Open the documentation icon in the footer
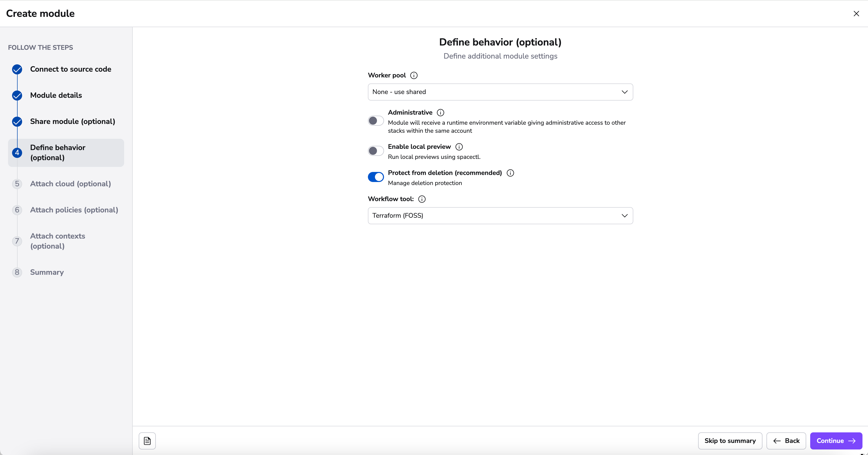 [147, 440]
